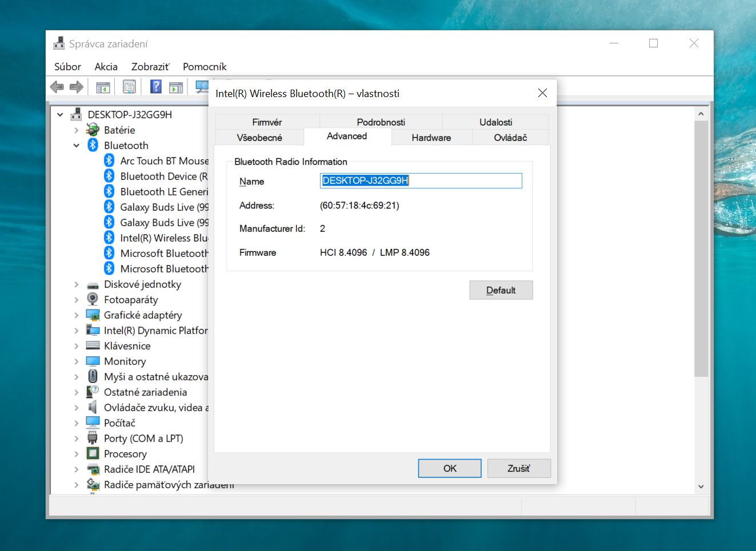Select the Diskové jednotky drive icon

tap(93, 285)
